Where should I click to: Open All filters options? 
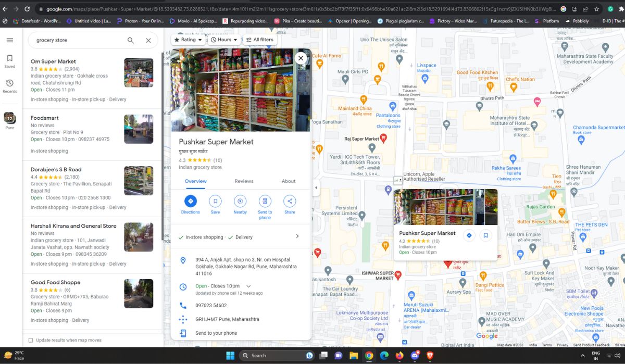pyautogui.click(x=260, y=39)
